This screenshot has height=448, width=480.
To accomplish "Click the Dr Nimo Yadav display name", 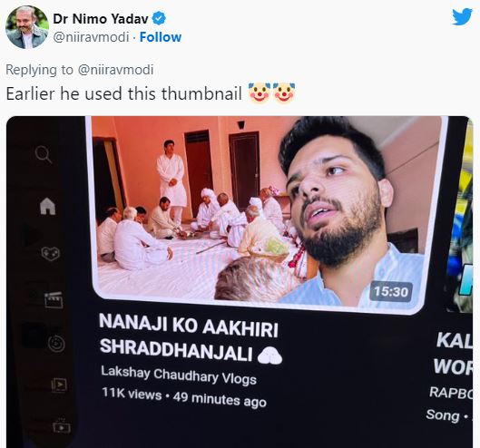I will pyautogui.click(x=101, y=19).
